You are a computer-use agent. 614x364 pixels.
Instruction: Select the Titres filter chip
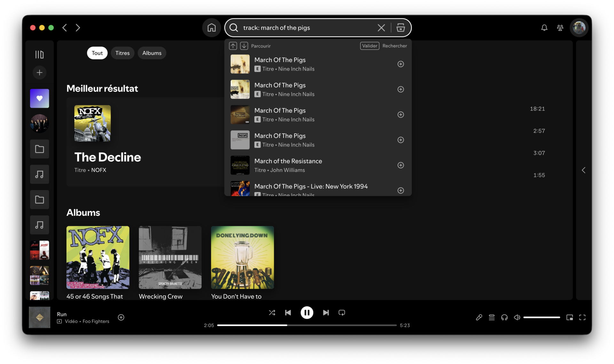tap(122, 53)
